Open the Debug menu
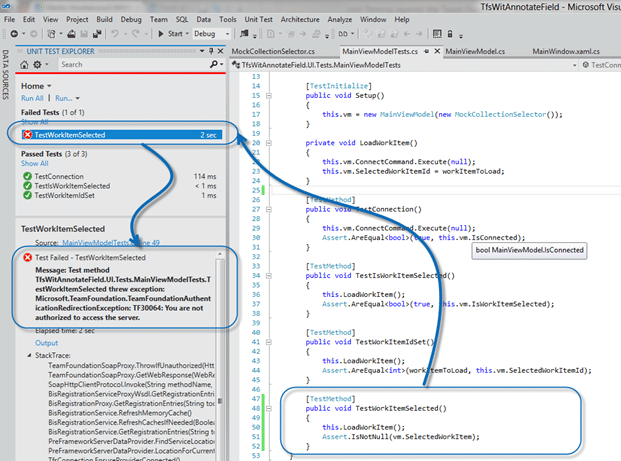 tap(131, 19)
